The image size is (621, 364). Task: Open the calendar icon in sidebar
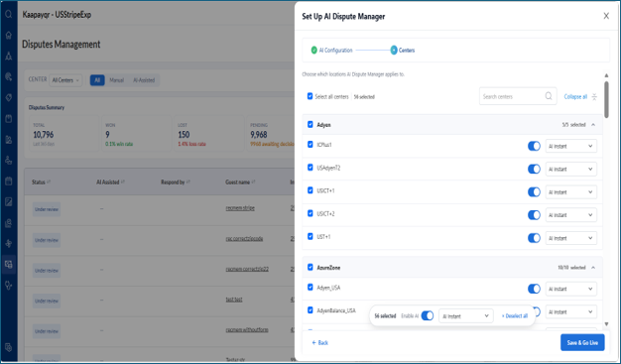click(8, 182)
